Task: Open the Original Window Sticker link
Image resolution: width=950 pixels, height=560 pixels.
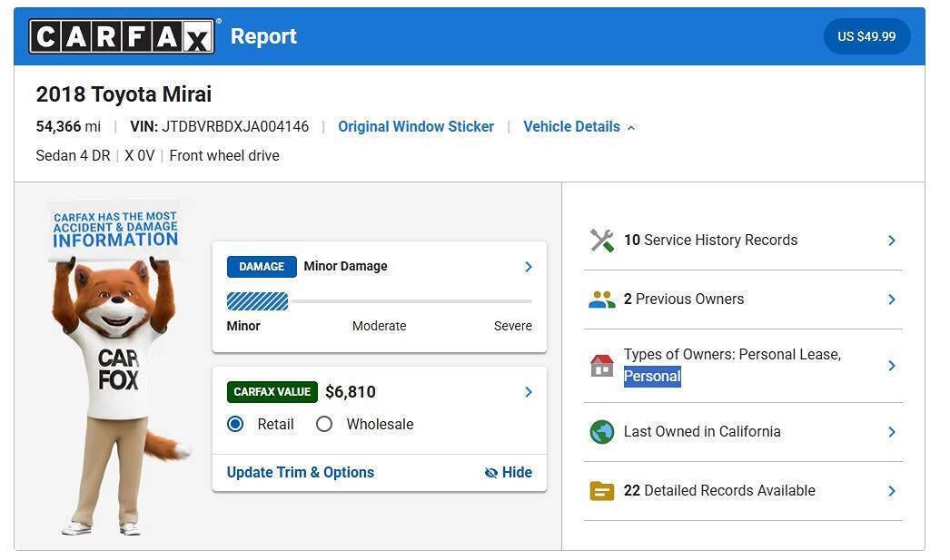Action: [416, 126]
